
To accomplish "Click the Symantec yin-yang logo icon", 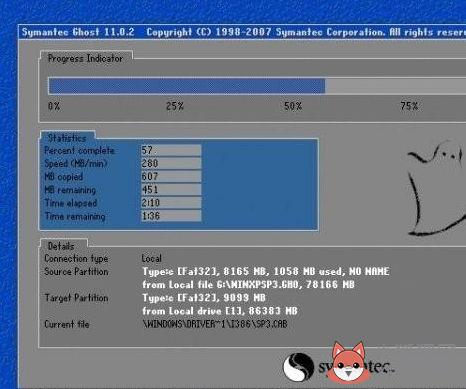I will click(x=298, y=367).
